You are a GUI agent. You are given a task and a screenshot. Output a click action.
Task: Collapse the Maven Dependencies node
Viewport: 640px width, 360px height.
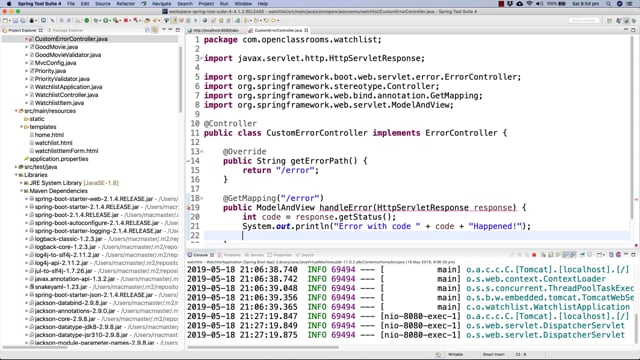click(22, 191)
